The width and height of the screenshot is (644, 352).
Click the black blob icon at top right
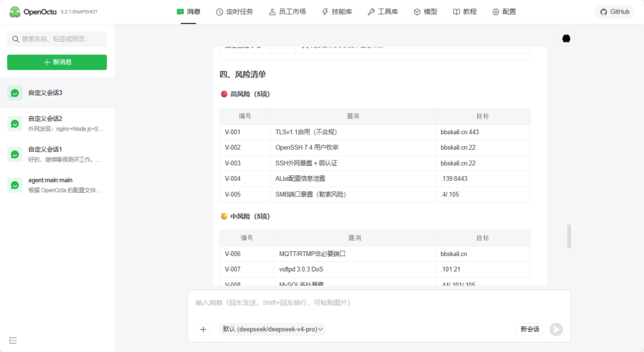coord(566,38)
